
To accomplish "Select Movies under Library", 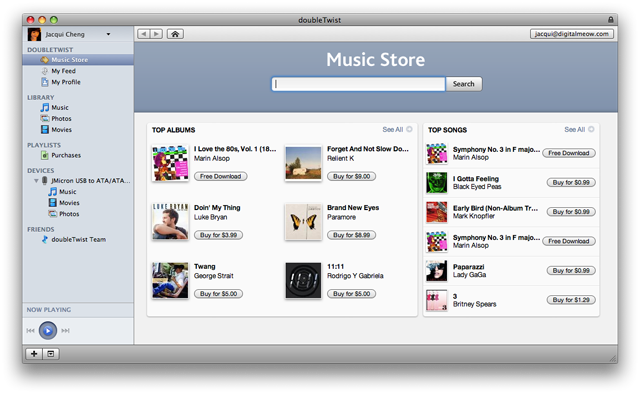I will [61, 129].
